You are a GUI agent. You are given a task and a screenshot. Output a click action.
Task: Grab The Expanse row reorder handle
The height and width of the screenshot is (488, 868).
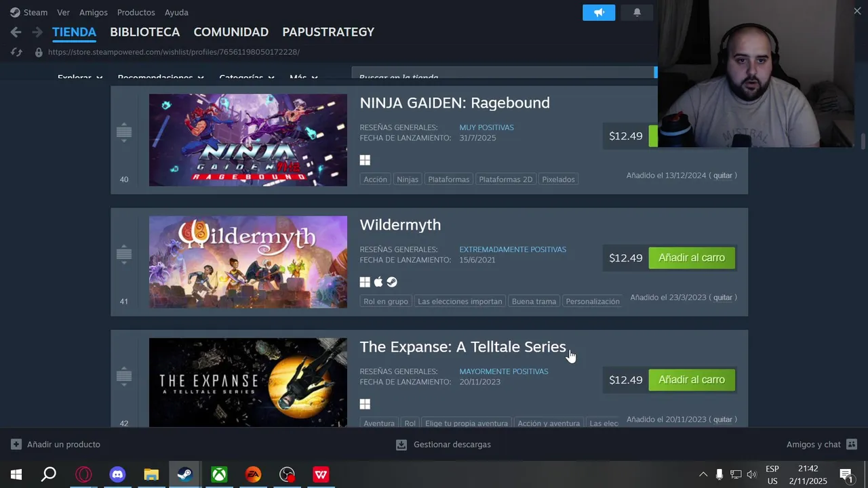pyautogui.click(x=123, y=376)
